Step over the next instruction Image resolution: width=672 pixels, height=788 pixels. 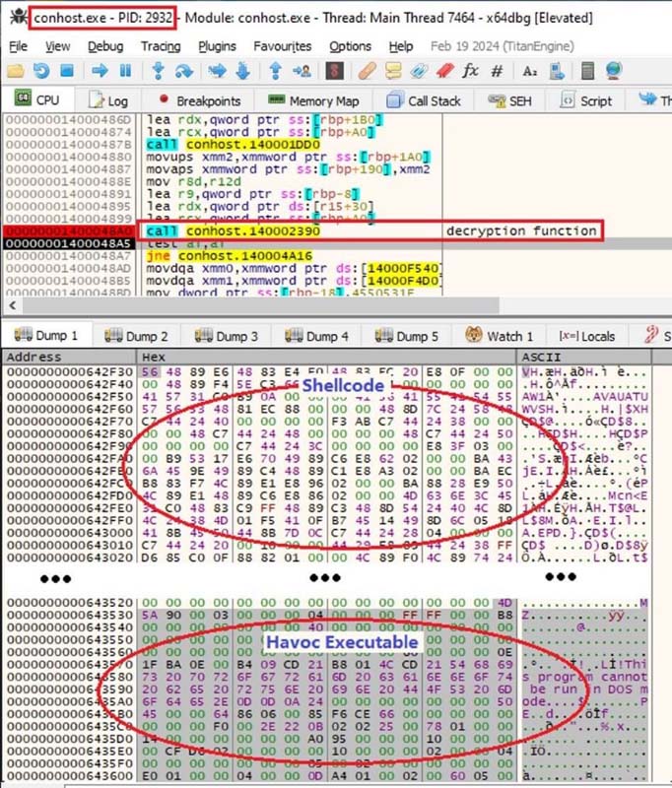click(184, 71)
